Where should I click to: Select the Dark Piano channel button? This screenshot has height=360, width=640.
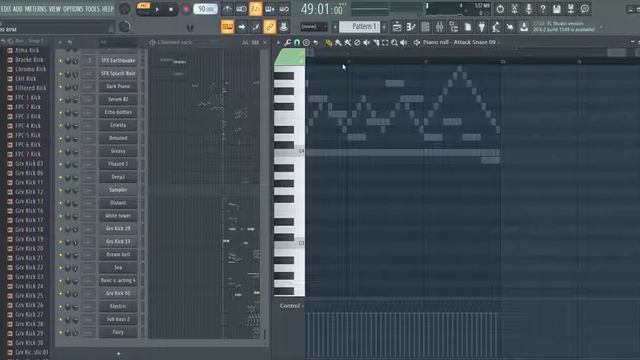(118, 87)
